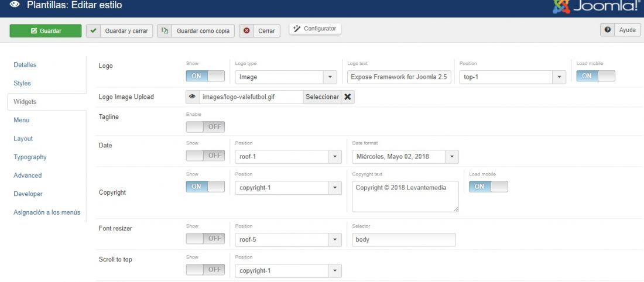Switch to the Menu tab
The width and height of the screenshot is (644, 282).
click(21, 121)
